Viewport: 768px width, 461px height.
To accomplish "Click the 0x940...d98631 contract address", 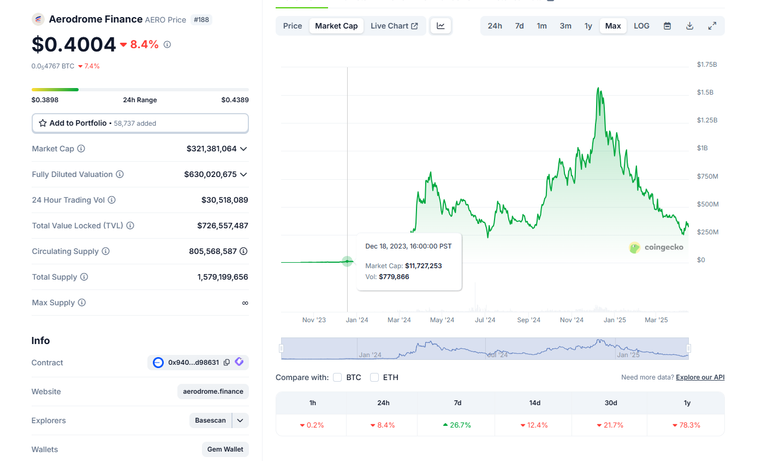I will (193, 363).
